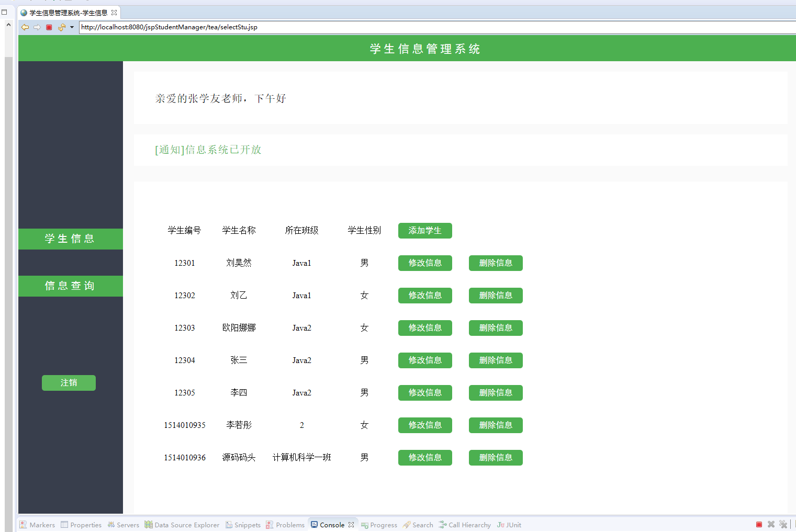Click the up arrow of the left scrollbar
The height and width of the screenshot is (532, 796).
pos(8,24)
